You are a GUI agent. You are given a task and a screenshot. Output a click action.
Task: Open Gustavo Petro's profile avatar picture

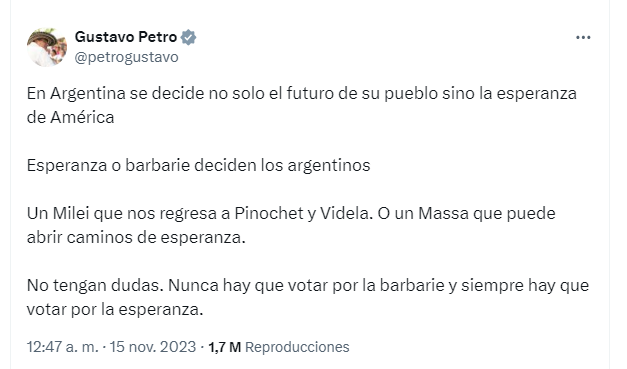click(x=47, y=47)
